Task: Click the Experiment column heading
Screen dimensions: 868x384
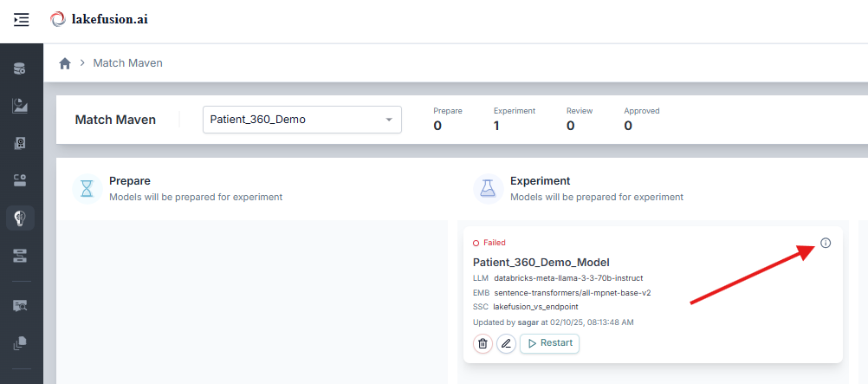Action: pos(541,181)
